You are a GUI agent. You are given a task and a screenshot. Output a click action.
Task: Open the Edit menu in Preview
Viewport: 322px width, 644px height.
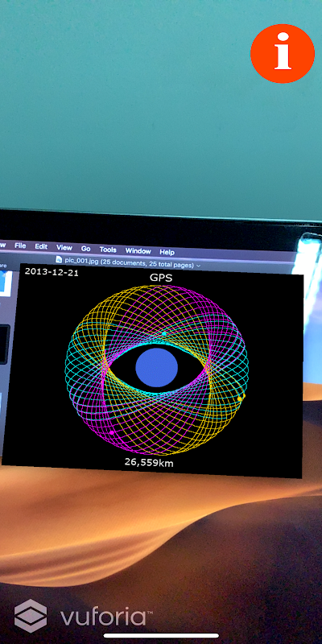pyautogui.click(x=41, y=247)
